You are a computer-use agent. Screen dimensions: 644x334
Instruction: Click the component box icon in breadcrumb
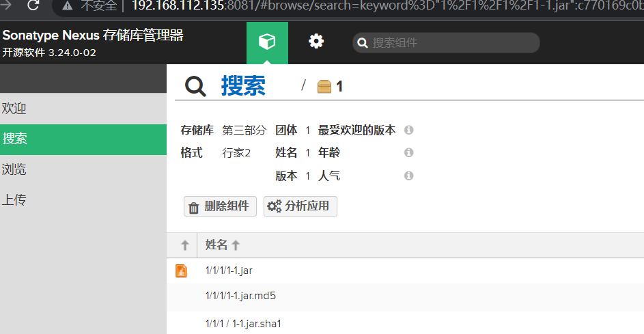click(324, 87)
